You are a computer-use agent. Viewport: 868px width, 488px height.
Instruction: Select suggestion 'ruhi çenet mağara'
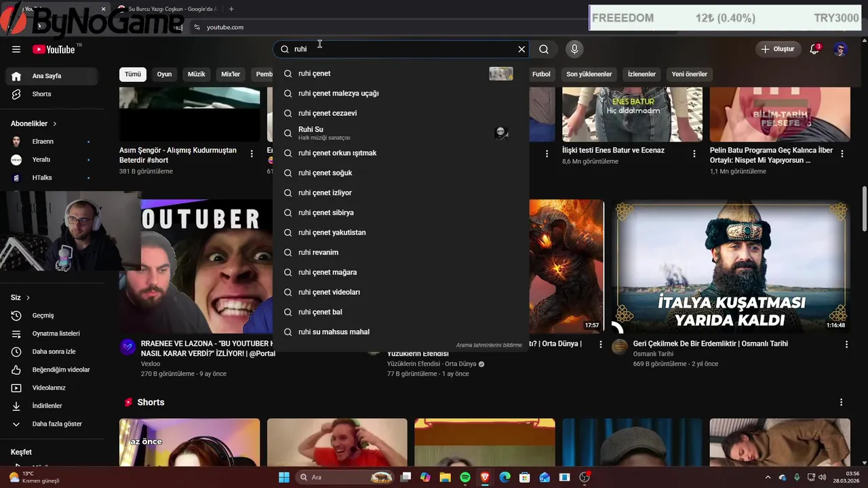pyautogui.click(x=400, y=272)
